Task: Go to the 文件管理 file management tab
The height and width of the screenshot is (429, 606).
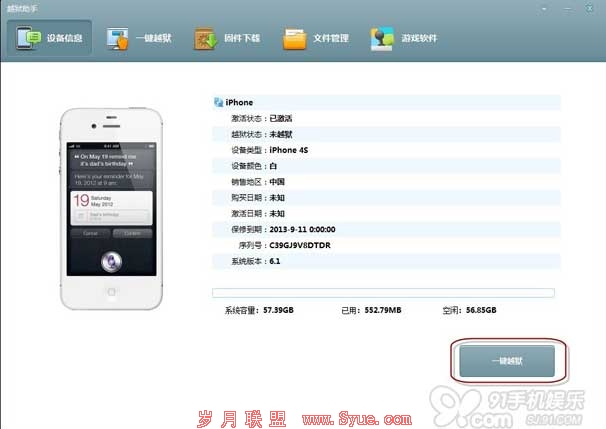Action: click(316, 38)
